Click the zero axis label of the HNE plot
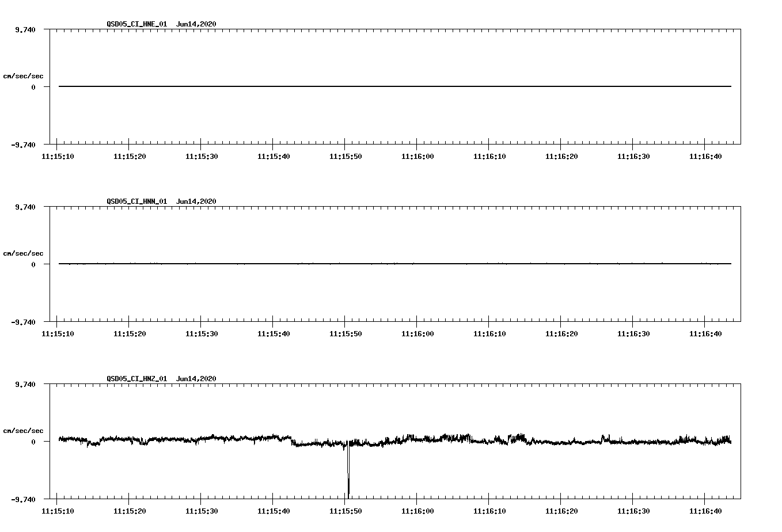Viewport: 782px width, 532px height. (33, 88)
